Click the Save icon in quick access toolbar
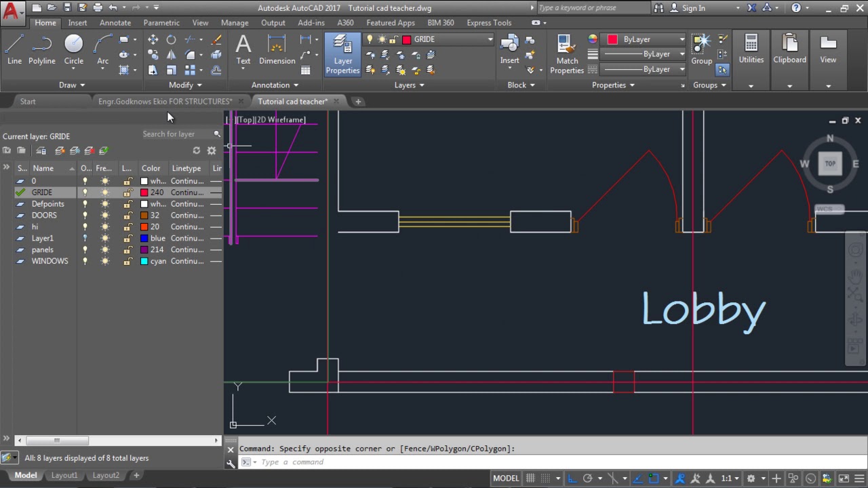868x488 pixels. pyautogui.click(x=67, y=8)
